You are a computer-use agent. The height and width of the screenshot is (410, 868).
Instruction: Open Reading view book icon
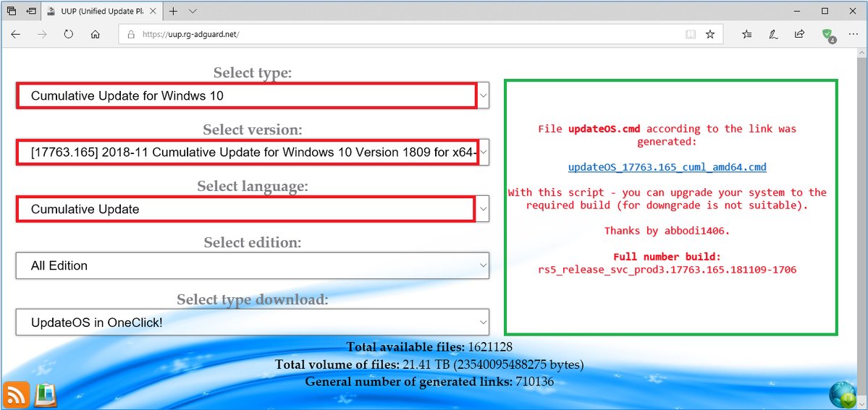tap(691, 34)
